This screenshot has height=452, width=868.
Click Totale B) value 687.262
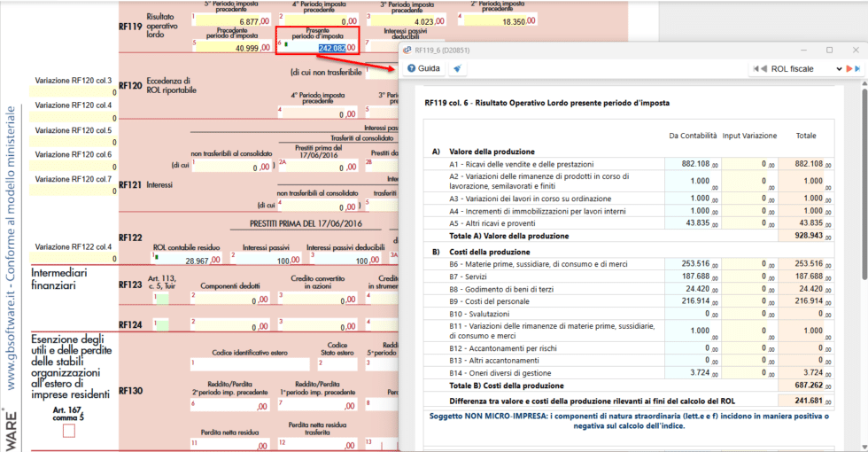(806, 386)
